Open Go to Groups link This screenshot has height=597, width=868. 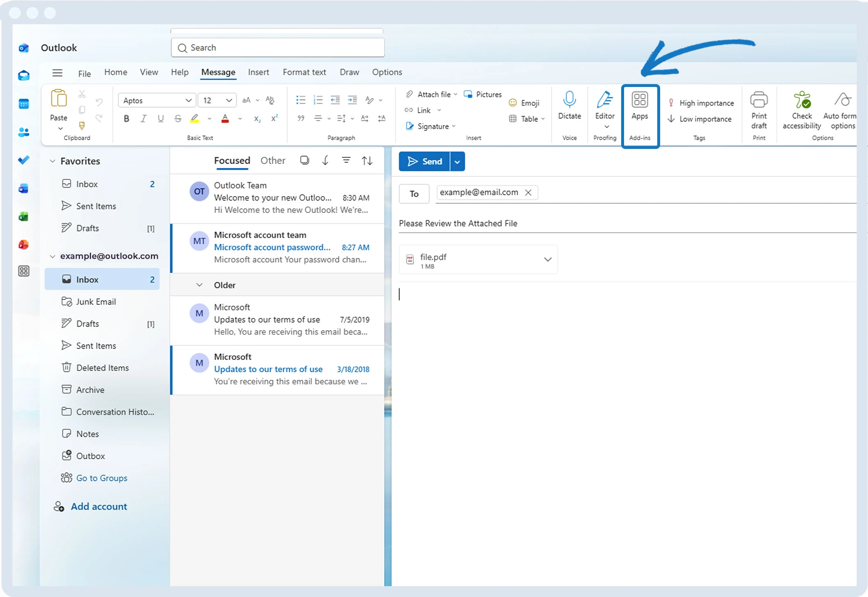[x=102, y=478]
